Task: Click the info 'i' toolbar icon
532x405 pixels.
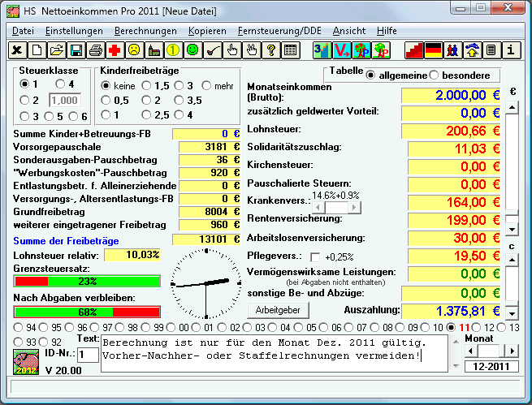Action: tap(511, 50)
